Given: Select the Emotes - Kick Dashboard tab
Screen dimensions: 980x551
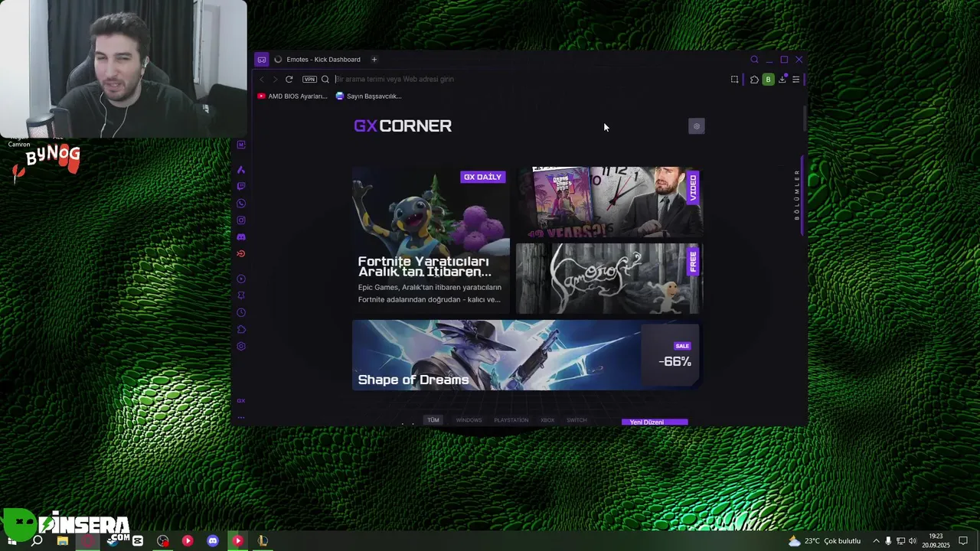Looking at the screenshot, I should tap(318, 60).
